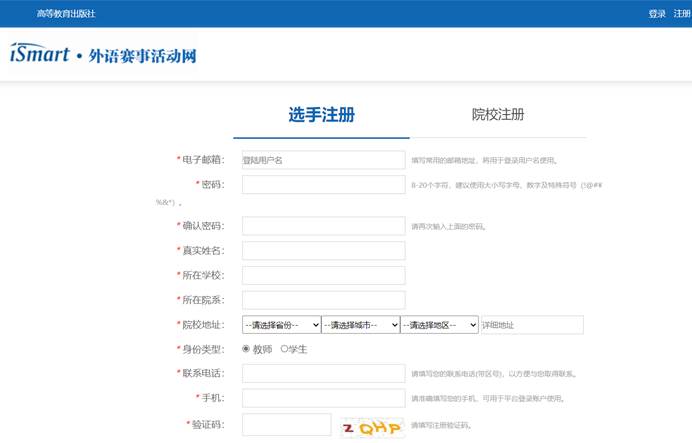692x443 pixels.
Task: Open the 请选择省份 province dropdown
Action: [281, 325]
